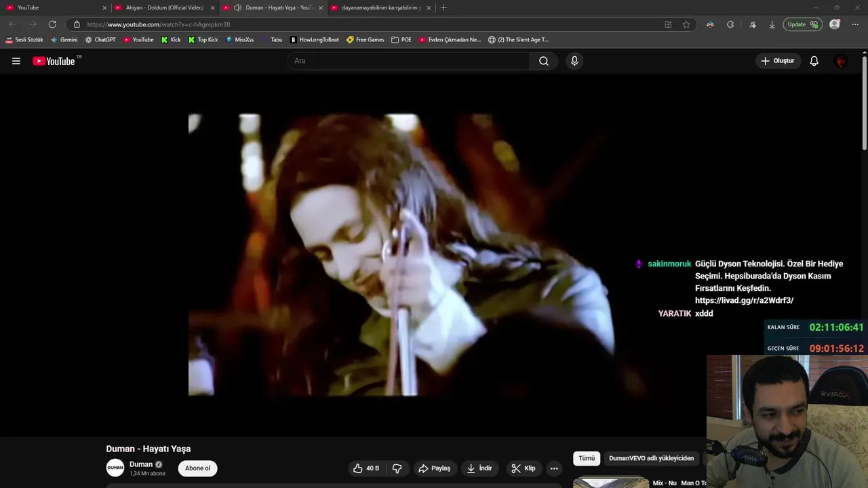Image resolution: width=868 pixels, height=488 pixels.
Task: Open POE bookmarks folder
Action: click(401, 40)
